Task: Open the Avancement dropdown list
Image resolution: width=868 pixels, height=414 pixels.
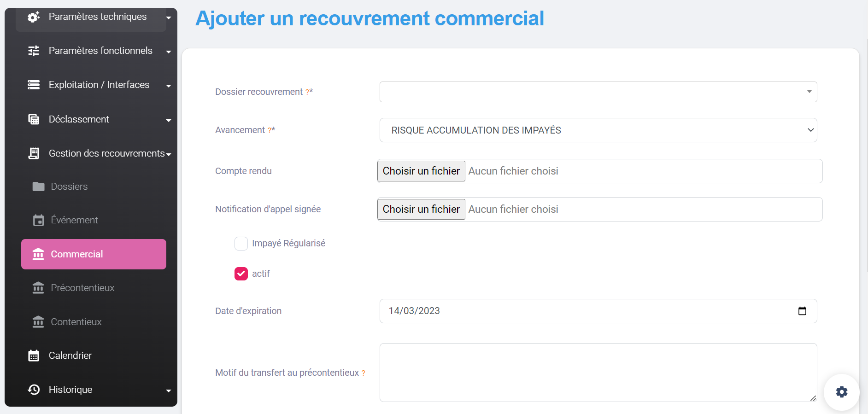Action: (598, 130)
